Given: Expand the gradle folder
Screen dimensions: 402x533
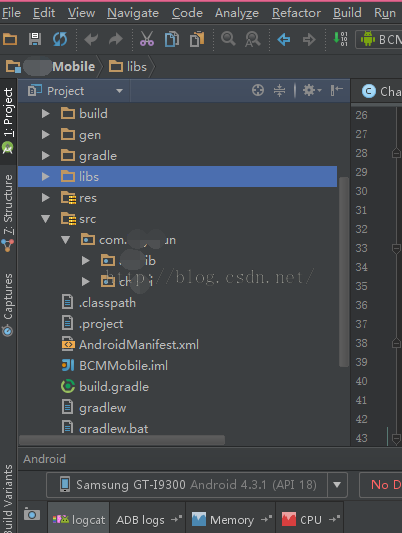Looking at the screenshot, I should pyautogui.click(x=46, y=156).
